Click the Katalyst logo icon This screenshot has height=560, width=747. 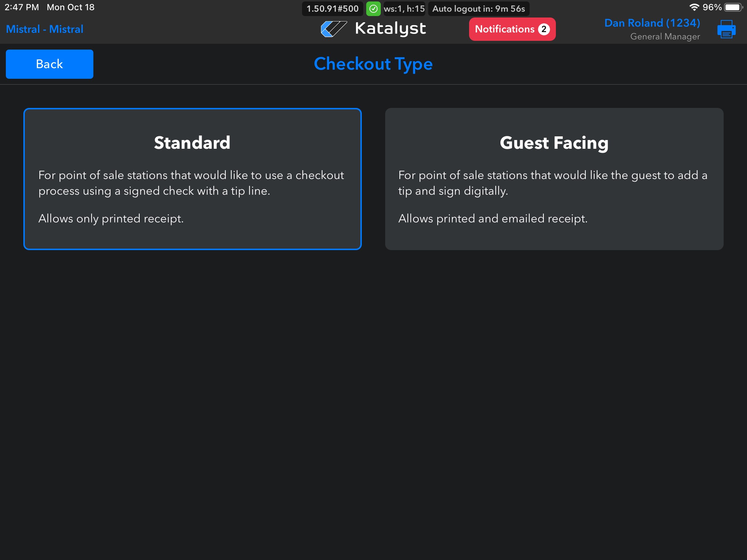pyautogui.click(x=333, y=29)
